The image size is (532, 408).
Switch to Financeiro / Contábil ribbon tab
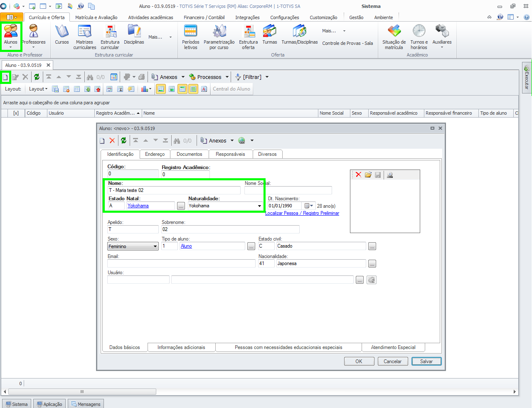pos(204,17)
